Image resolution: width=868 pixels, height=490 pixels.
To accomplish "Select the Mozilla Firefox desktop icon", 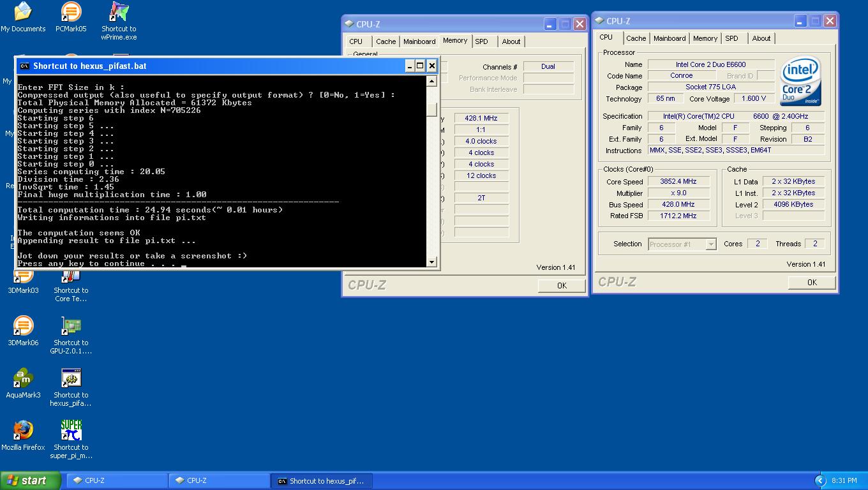I will coord(23,436).
